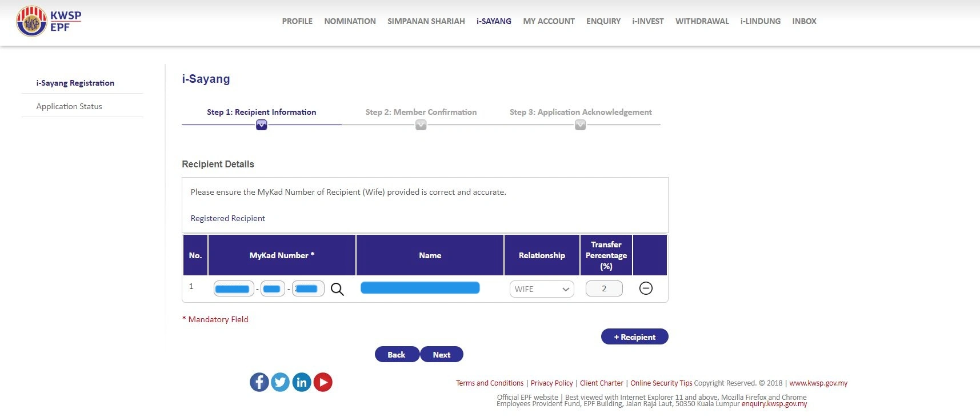
Task: Open the WITHDRAWAL menu
Action: pos(702,21)
